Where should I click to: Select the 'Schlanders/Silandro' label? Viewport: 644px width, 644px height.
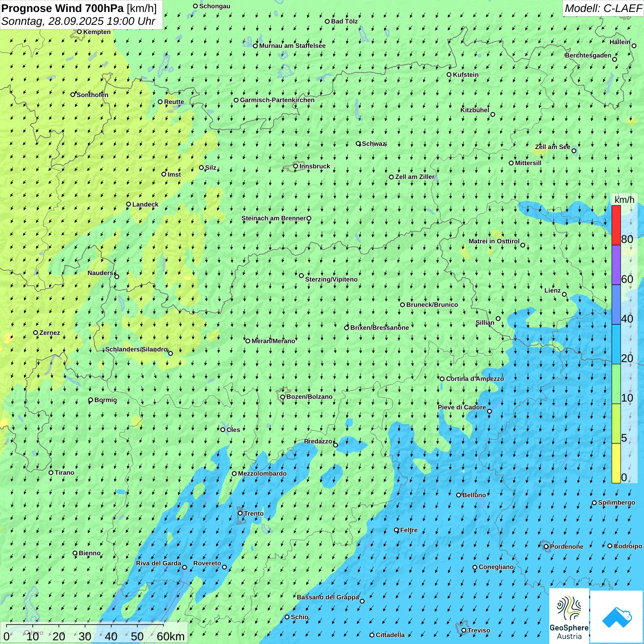click(136, 349)
